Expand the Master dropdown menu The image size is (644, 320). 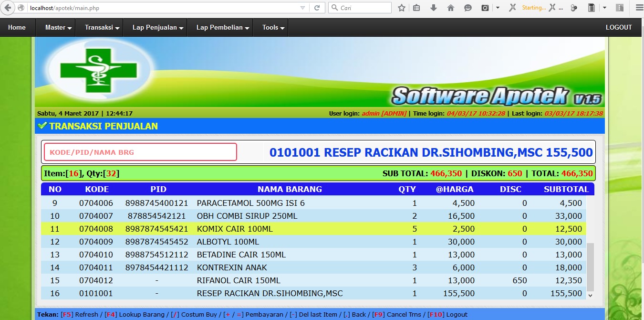click(56, 27)
